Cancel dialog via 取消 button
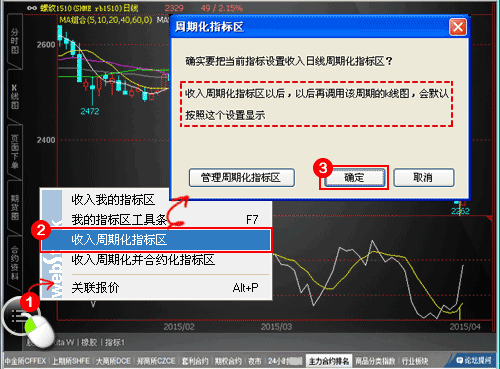Image resolution: width=500 pixels, height=369 pixels. pos(424,178)
